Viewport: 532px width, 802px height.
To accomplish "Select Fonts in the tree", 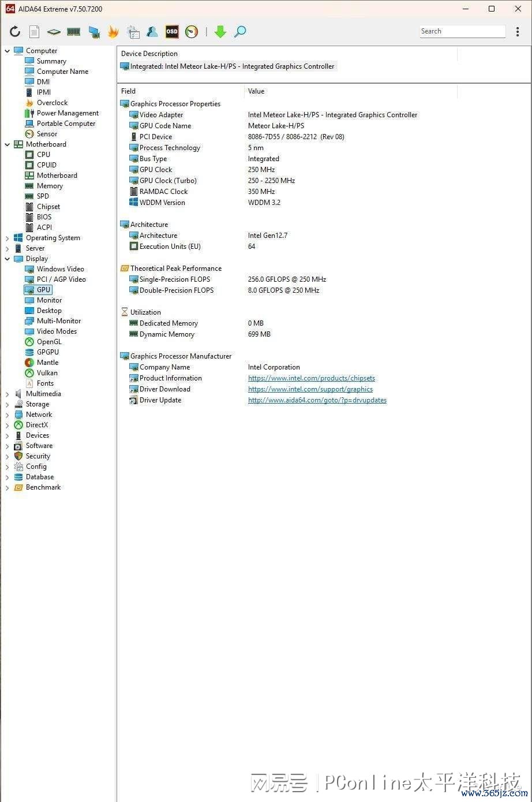I will (45, 383).
